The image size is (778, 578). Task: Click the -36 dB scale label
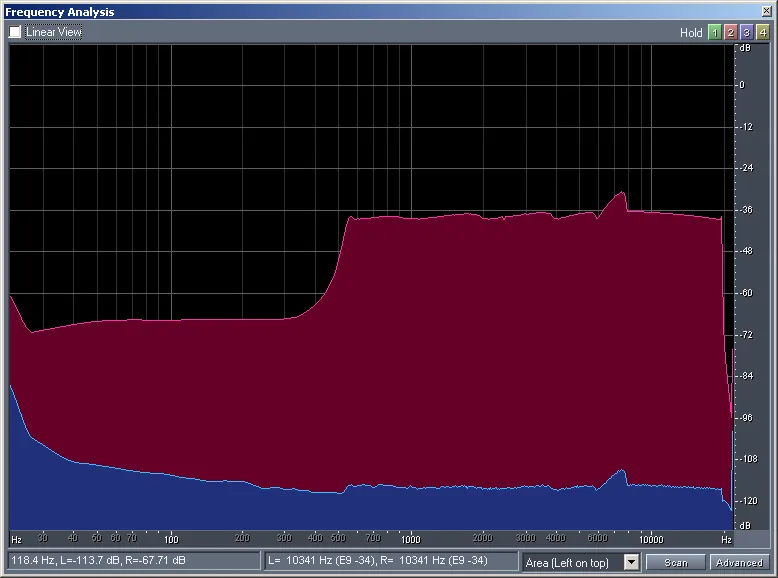pyautogui.click(x=746, y=210)
